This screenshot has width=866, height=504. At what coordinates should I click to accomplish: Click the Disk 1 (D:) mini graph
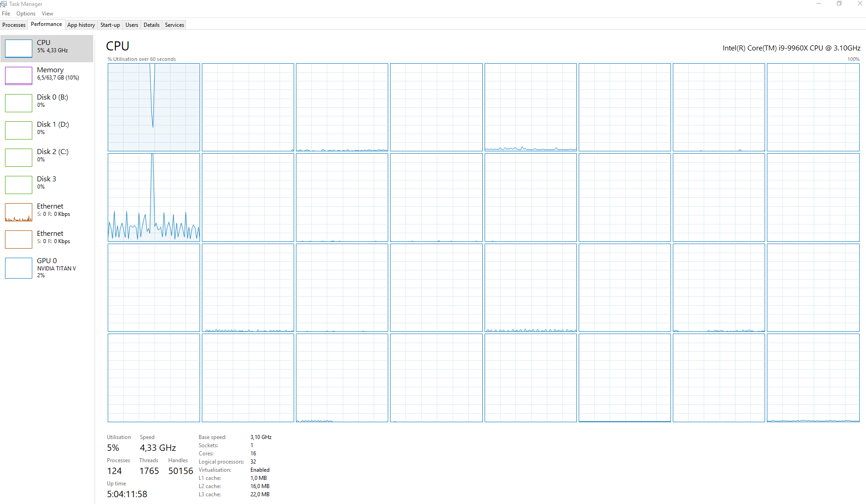tap(19, 130)
